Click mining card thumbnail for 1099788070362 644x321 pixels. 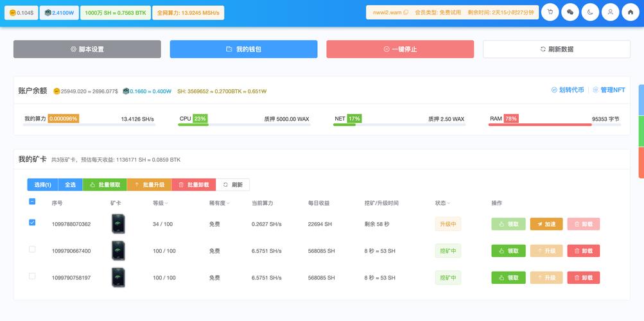(x=118, y=223)
